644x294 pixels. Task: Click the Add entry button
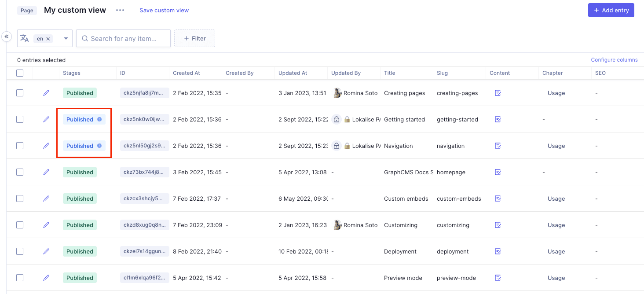[611, 10]
